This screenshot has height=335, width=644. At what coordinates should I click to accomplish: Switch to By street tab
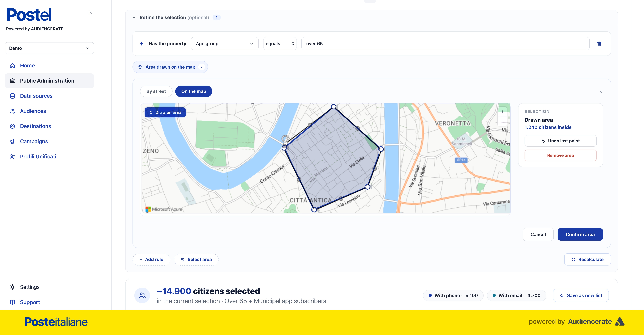(x=156, y=91)
